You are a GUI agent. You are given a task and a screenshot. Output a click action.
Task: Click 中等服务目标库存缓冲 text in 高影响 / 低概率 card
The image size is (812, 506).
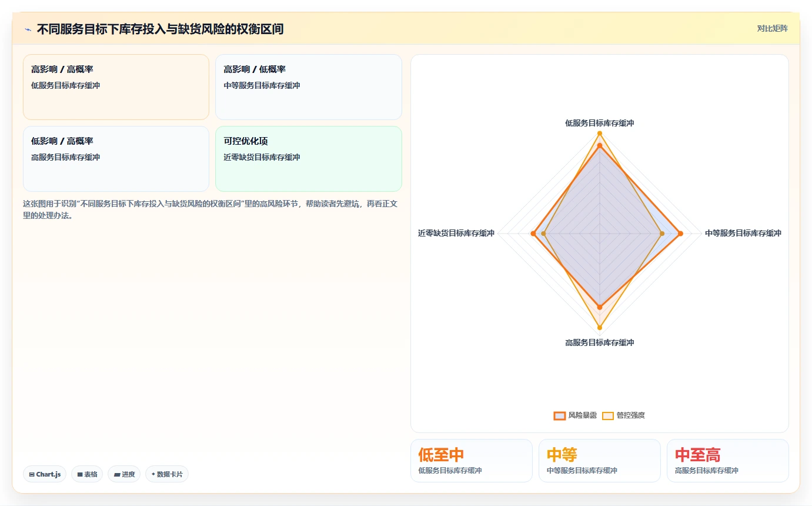coord(262,85)
